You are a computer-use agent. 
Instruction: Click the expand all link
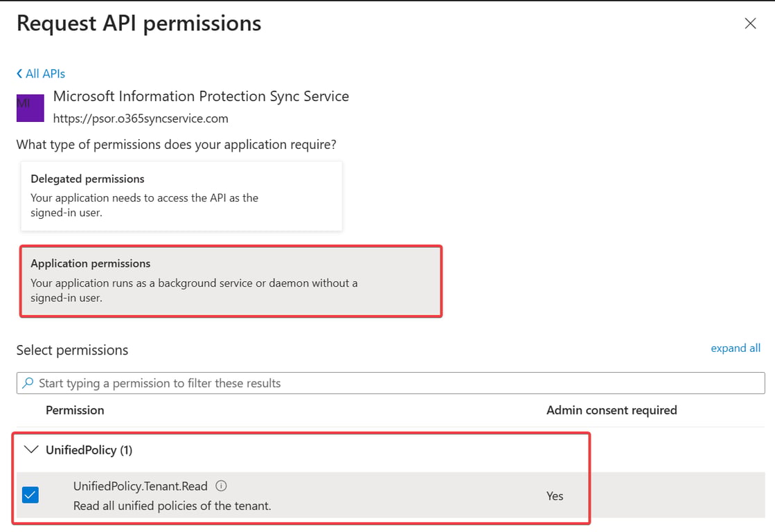[x=735, y=348]
